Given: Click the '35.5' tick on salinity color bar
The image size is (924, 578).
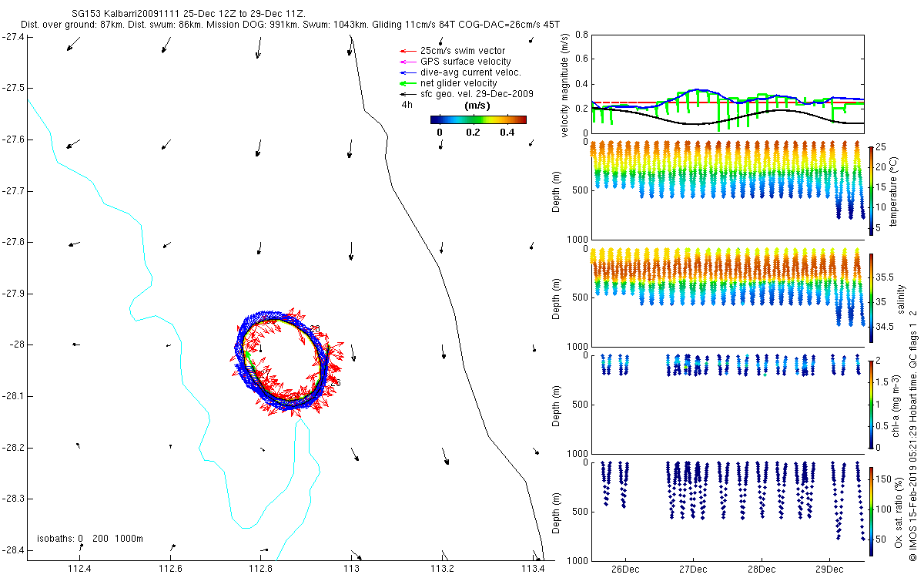Looking at the screenshot, I should coord(885,276).
